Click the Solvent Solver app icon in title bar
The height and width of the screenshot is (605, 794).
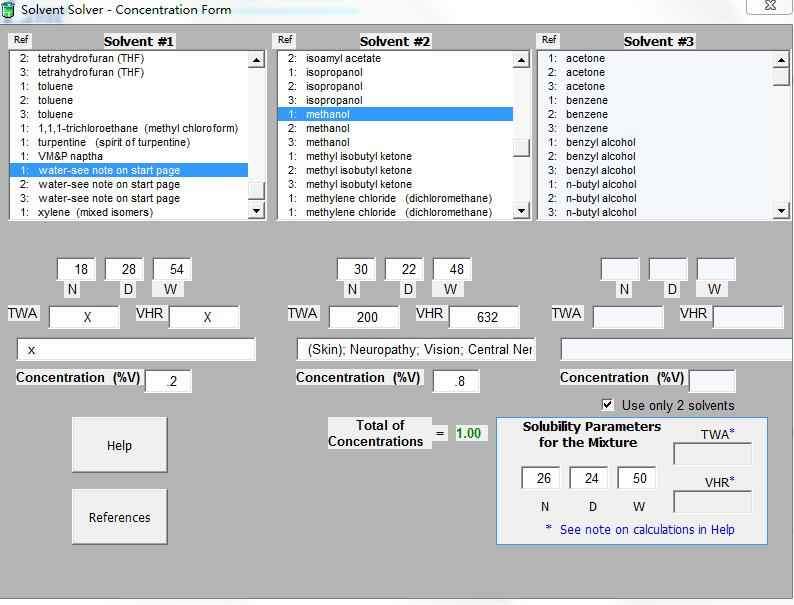pos(9,10)
